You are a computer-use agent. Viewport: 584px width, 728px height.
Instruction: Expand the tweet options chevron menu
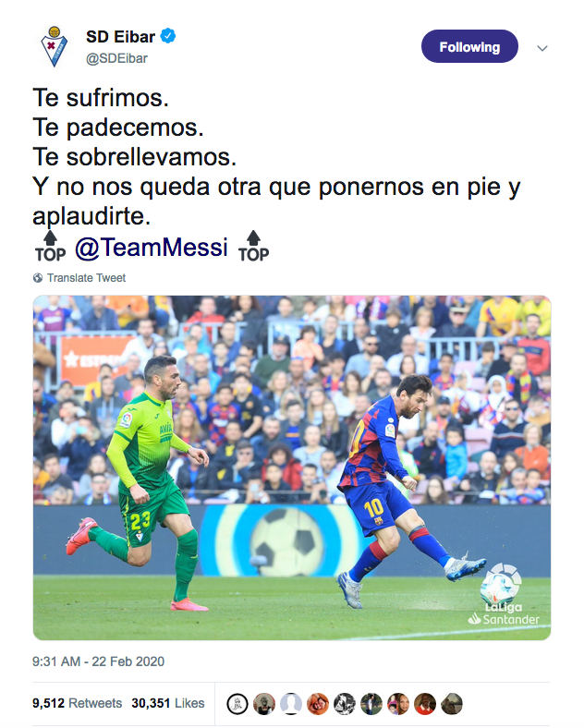[x=542, y=48]
